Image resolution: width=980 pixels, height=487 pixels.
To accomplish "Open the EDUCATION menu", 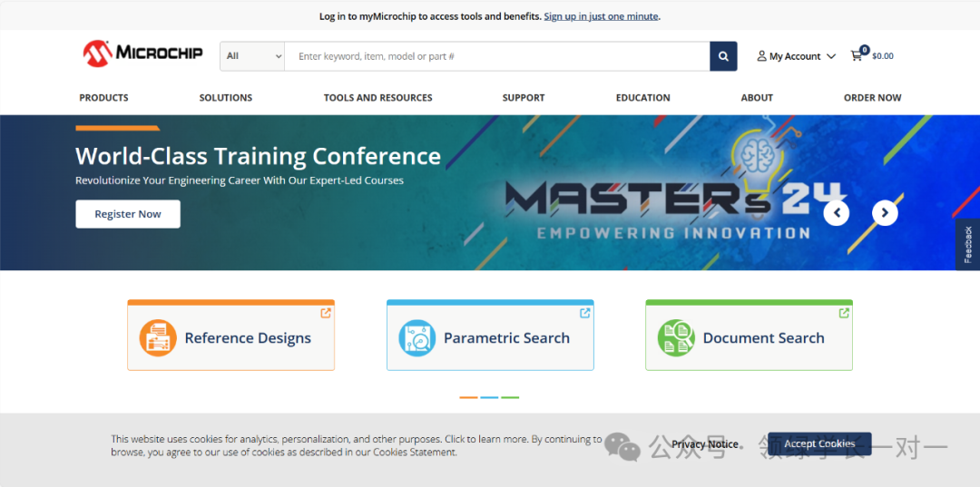I will click(643, 97).
